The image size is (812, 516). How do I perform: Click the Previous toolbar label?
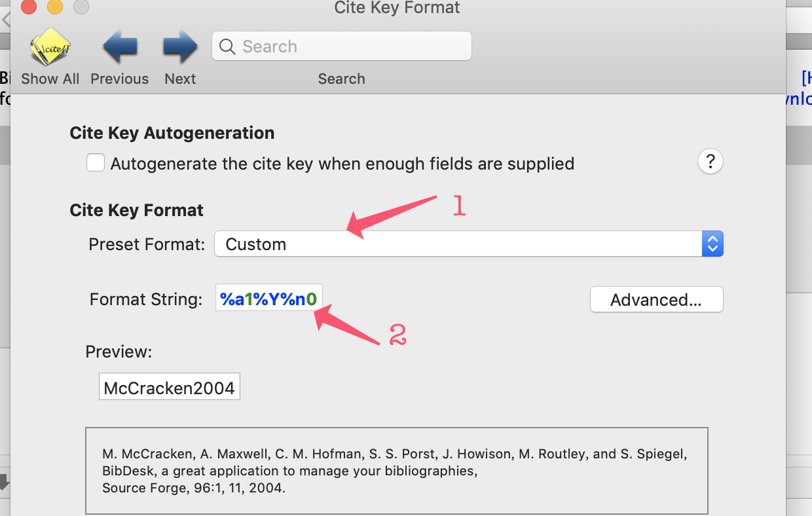click(x=120, y=79)
